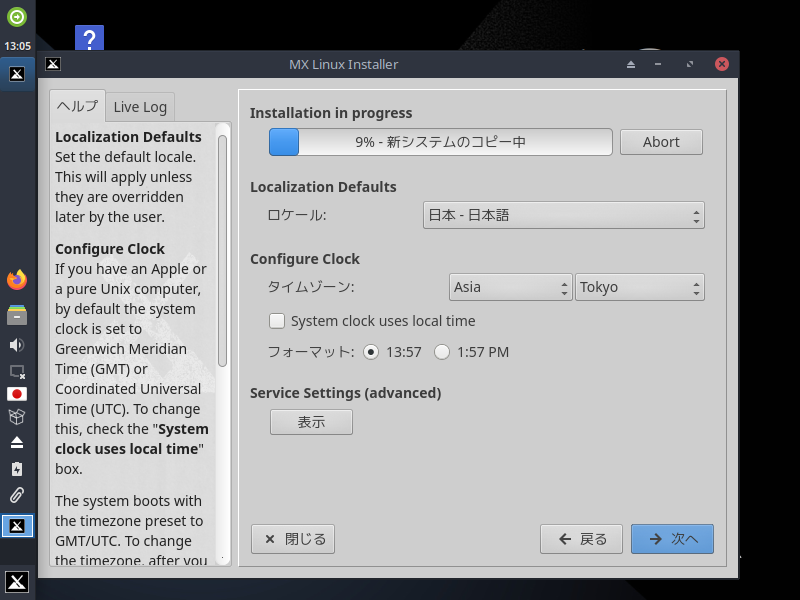Select the MX Installer task in the top panel
800x600 pixels.
pos(17,74)
